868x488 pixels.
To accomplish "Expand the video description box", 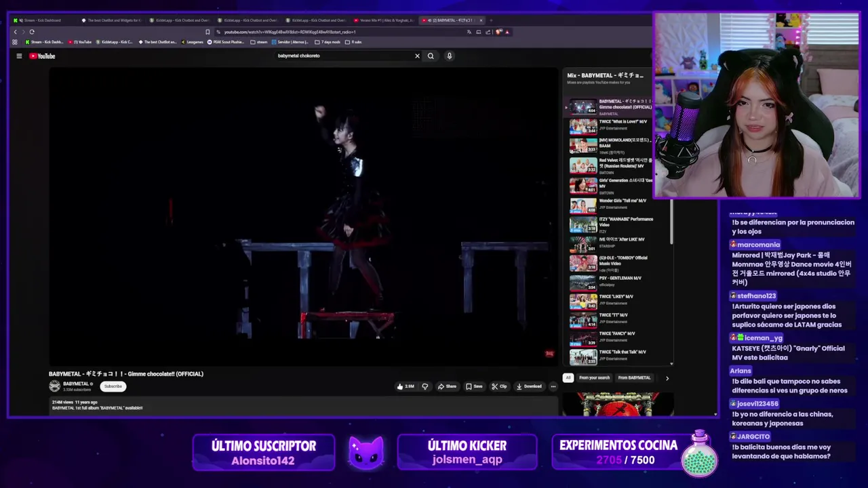I will 304,405.
